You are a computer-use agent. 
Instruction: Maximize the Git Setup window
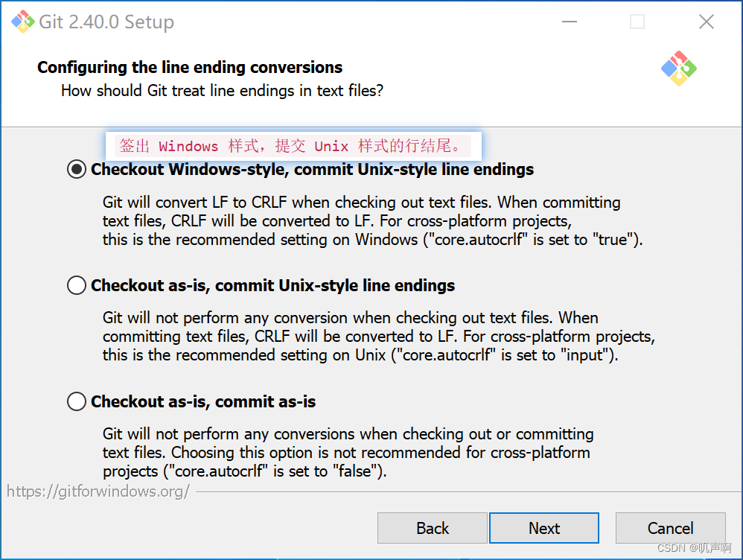tap(637, 22)
